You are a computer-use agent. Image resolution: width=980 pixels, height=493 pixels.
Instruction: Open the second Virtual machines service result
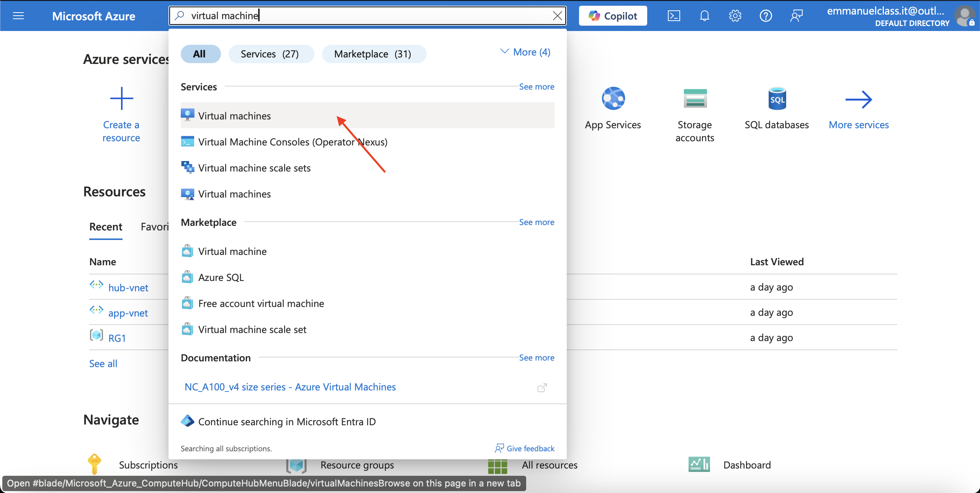coord(367,194)
